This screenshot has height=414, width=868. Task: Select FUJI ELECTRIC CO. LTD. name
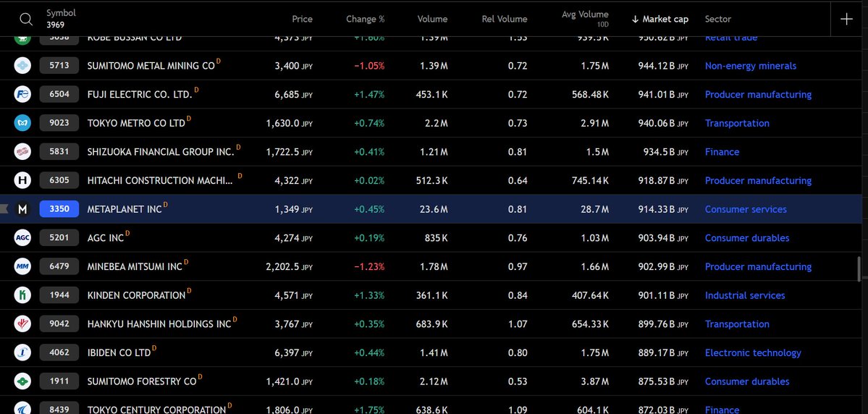140,95
